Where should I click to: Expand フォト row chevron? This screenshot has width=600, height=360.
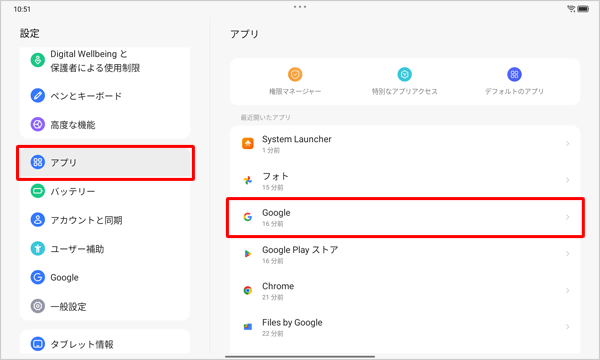coord(567,180)
